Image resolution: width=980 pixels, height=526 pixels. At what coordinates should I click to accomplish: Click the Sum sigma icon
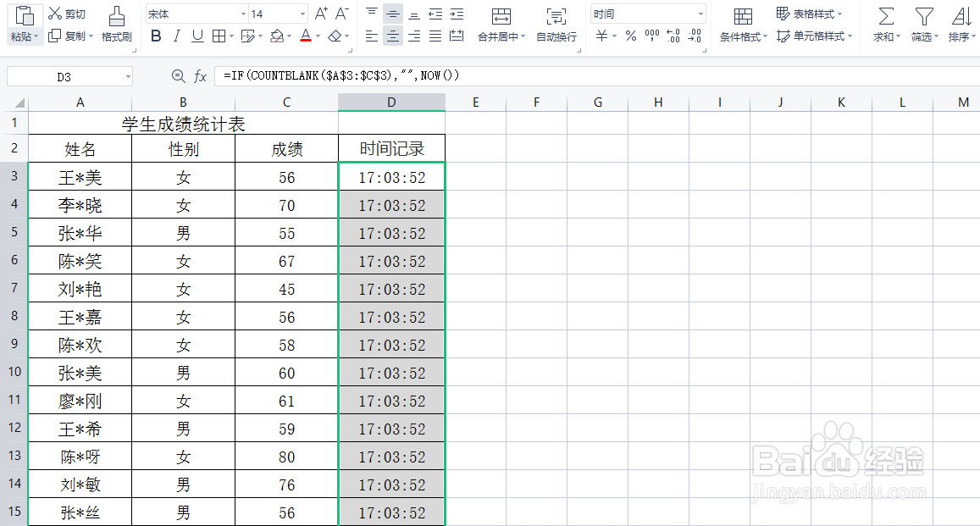click(886, 16)
